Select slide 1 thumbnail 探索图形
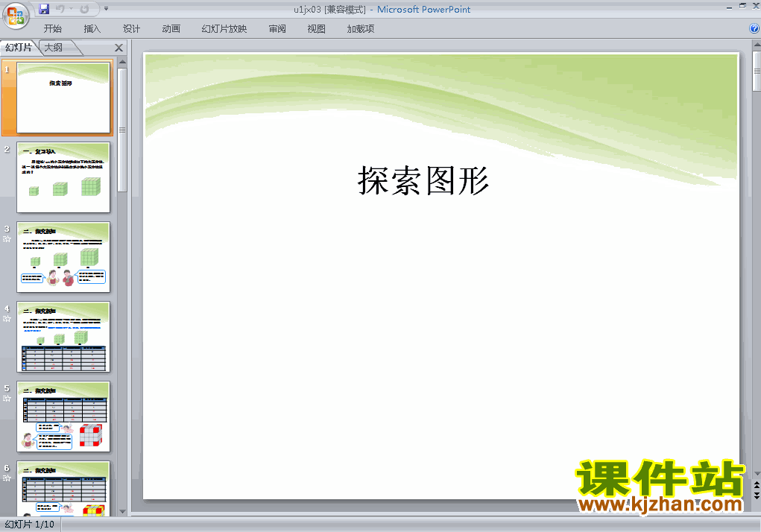Viewport: 761px width, 532px height. coord(63,97)
